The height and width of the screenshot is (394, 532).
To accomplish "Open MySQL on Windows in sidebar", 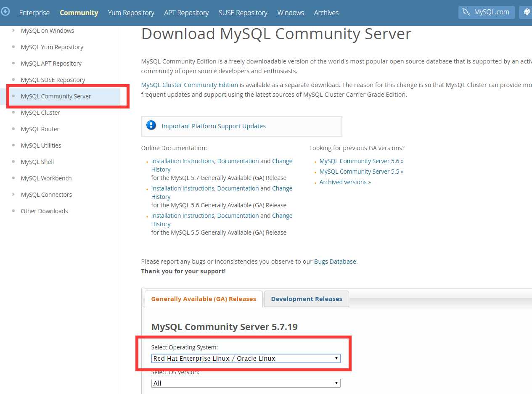I will (48, 31).
